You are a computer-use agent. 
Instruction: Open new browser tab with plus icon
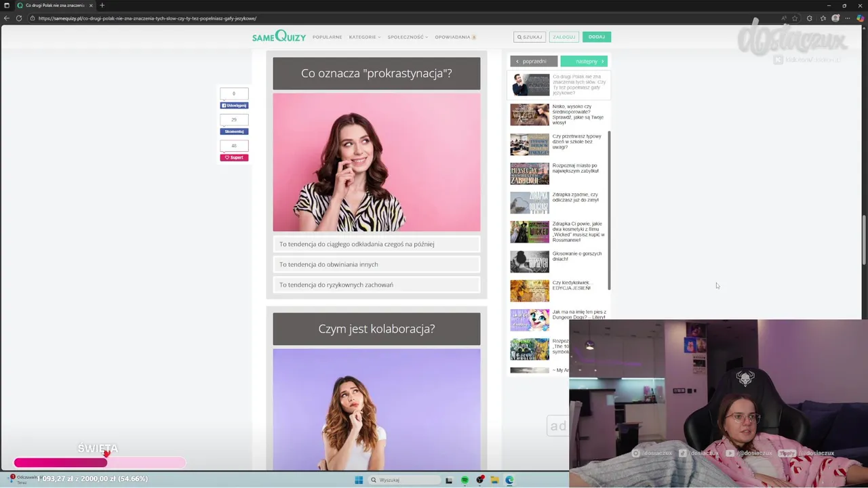coord(102,5)
